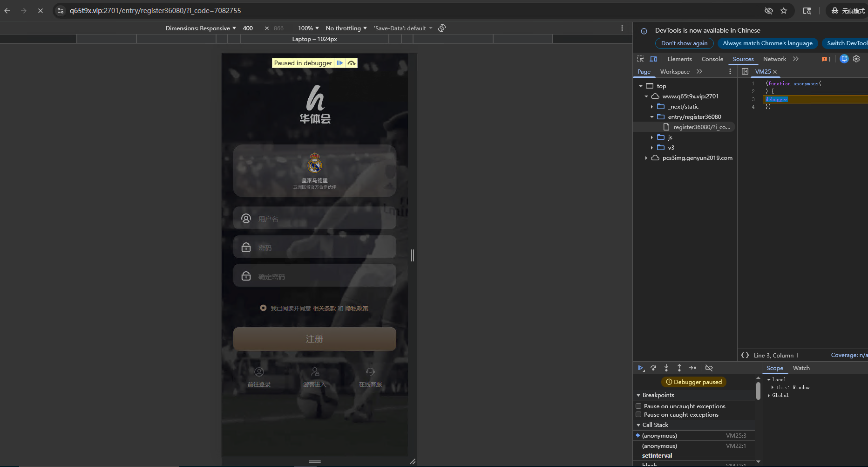Resume script execution in debugger panel

[x=641, y=368]
